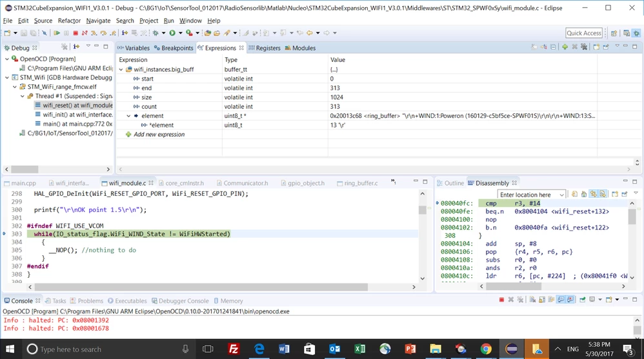Click the Suspend button in main toolbar
Screen dimensions: 644x359
coord(66,33)
